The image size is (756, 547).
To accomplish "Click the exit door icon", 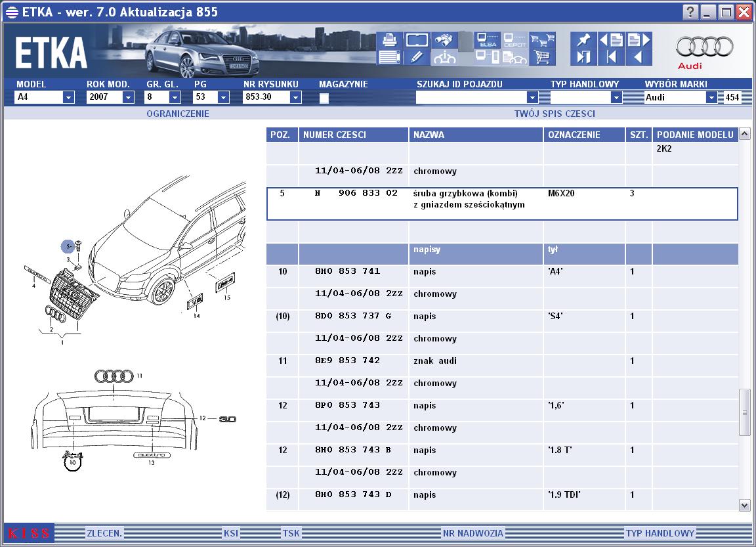I will (583, 57).
